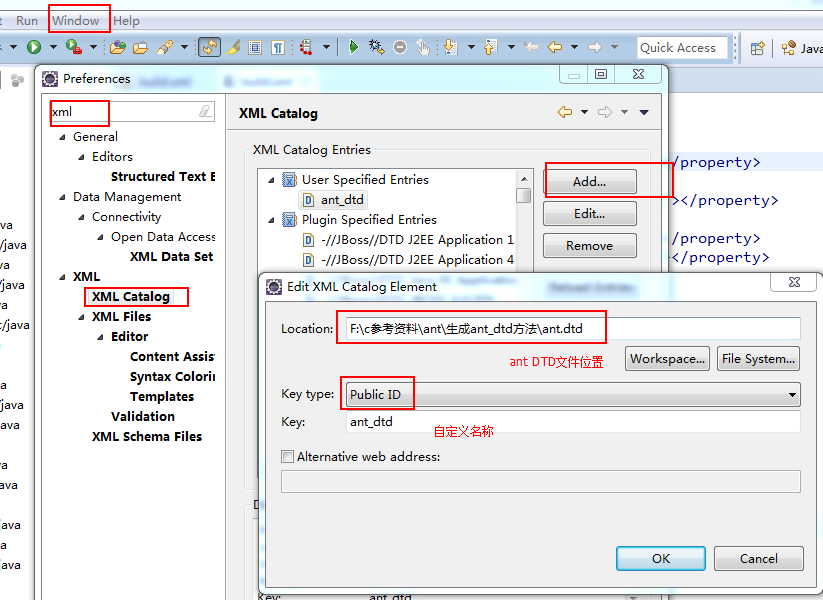The height and width of the screenshot is (600, 823).
Task: Open the Help menu
Action: pyautogui.click(x=126, y=20)
